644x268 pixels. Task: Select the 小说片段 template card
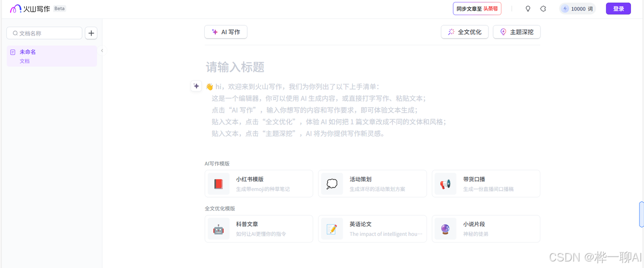486,229
